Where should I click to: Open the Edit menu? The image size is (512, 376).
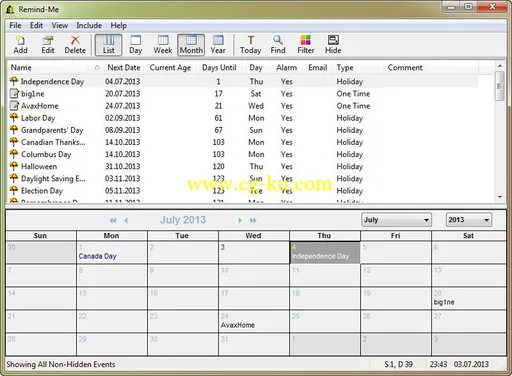(x=36, y=25)
